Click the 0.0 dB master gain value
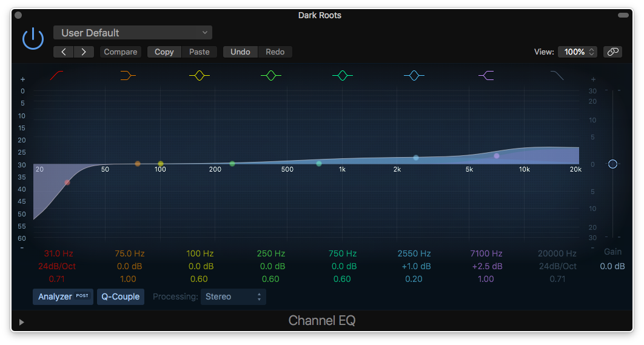This screenshot has width=644, height=345. (x=612, y=266)
